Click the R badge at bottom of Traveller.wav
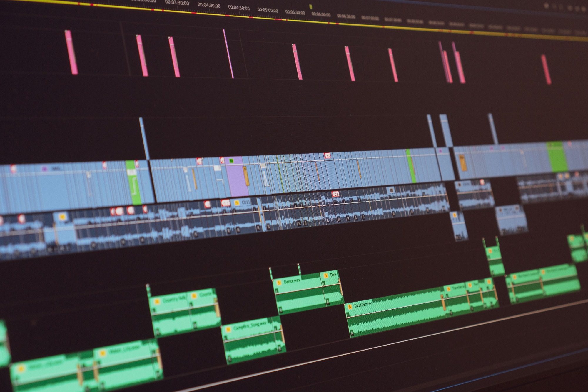Screen dimensions: 588x392 coord(352,333)
